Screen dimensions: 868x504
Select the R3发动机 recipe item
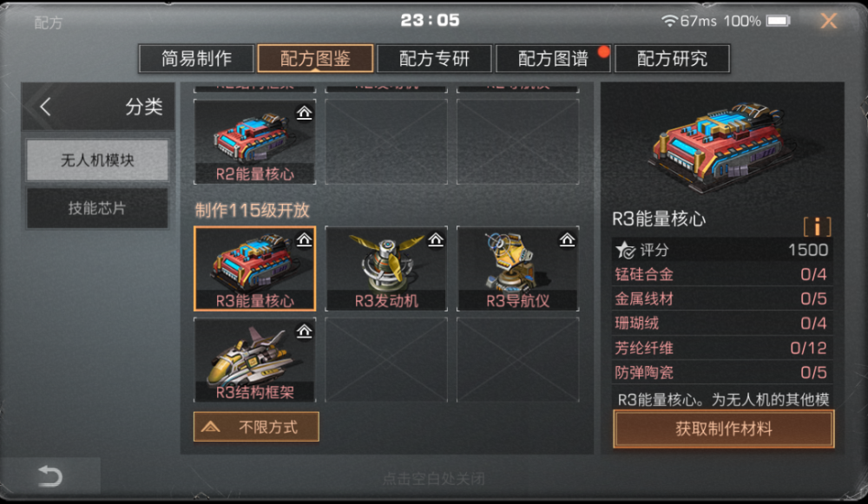tap(386, 268)
